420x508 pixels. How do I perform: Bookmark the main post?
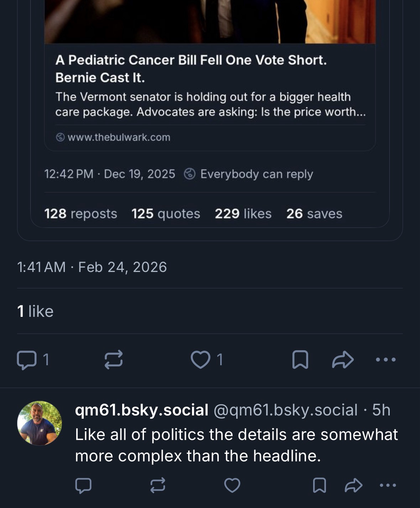coord(300,360)
